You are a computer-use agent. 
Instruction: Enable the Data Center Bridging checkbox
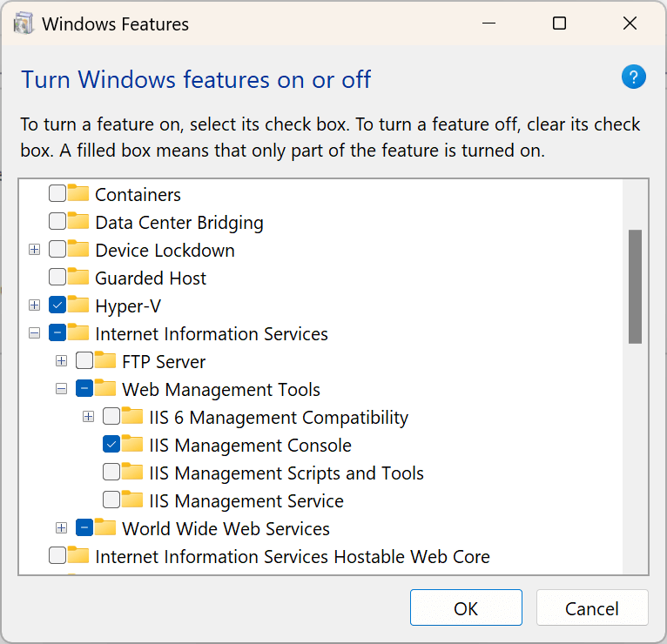click(x=57, y=221)
